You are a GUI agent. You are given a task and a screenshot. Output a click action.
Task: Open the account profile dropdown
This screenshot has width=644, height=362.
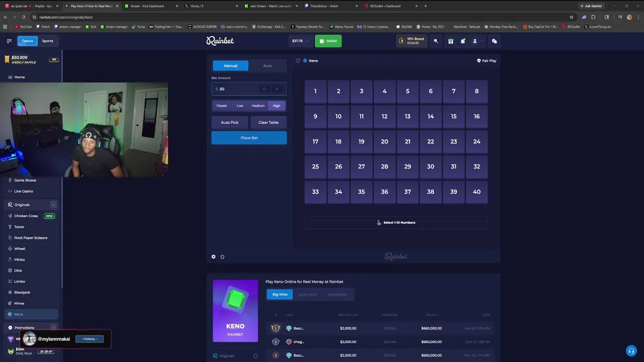pyautogui.click(x=477, y=41)
